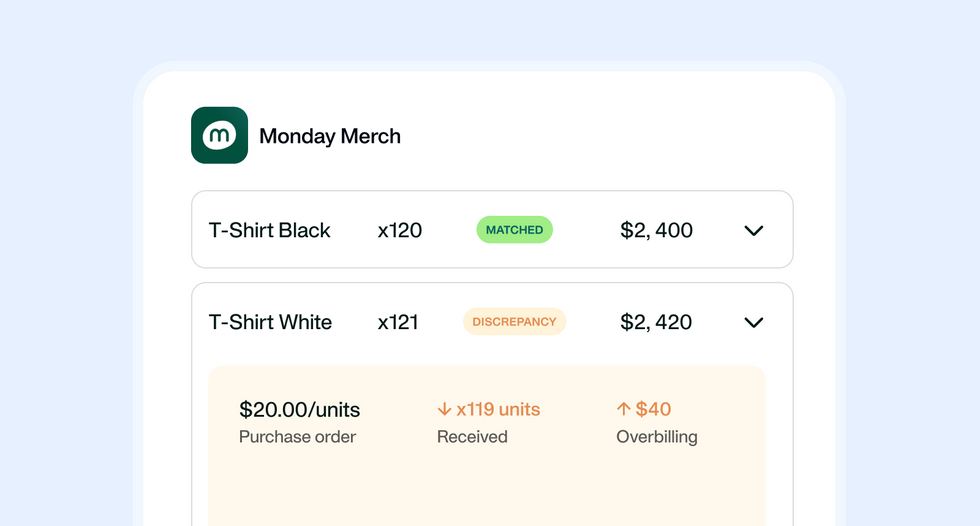
Task: Click the x120 quantity value
Action: [400, 230]
